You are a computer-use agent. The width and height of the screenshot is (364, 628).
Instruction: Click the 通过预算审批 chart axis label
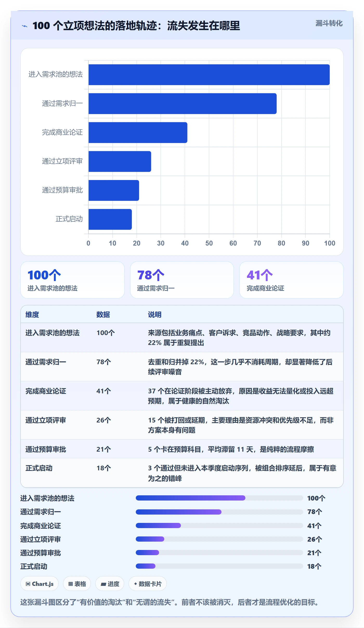click(62, 190)
